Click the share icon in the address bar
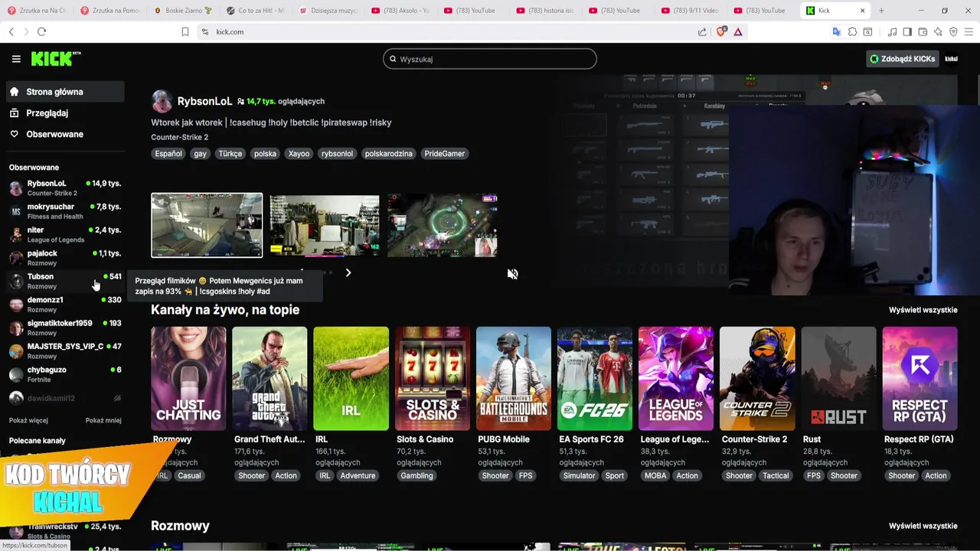 click(x=702, y=31)
